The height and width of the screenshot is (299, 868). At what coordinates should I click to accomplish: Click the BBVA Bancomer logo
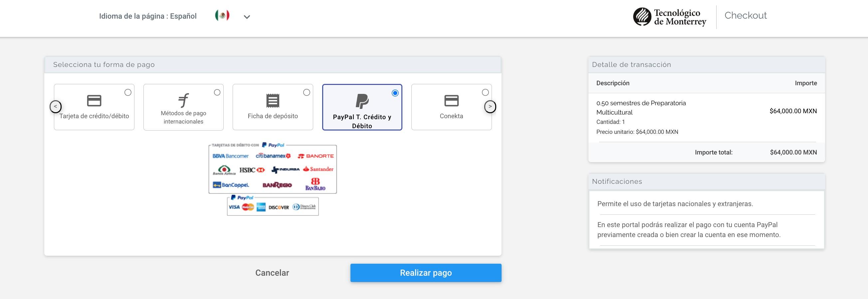[230, 156]
